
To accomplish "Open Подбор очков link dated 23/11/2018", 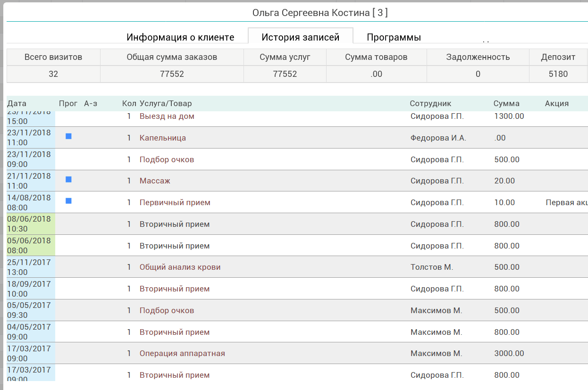I will point(167,159).
